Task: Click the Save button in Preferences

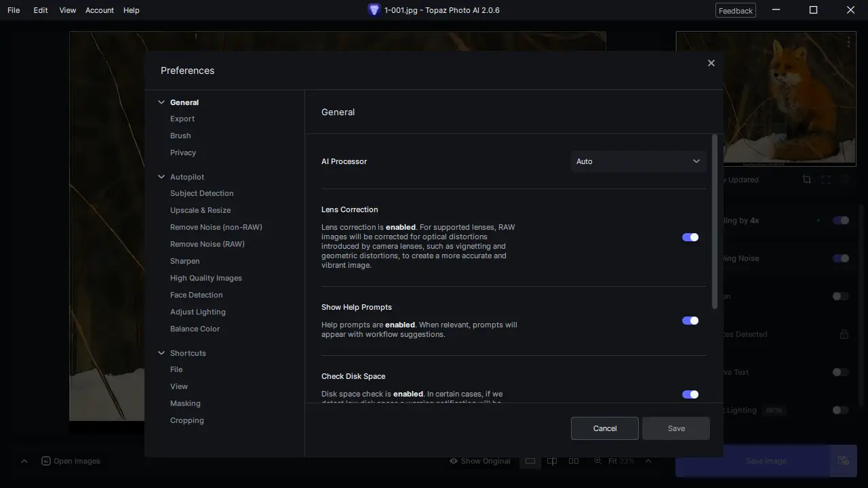Action: tap(676, 428)
